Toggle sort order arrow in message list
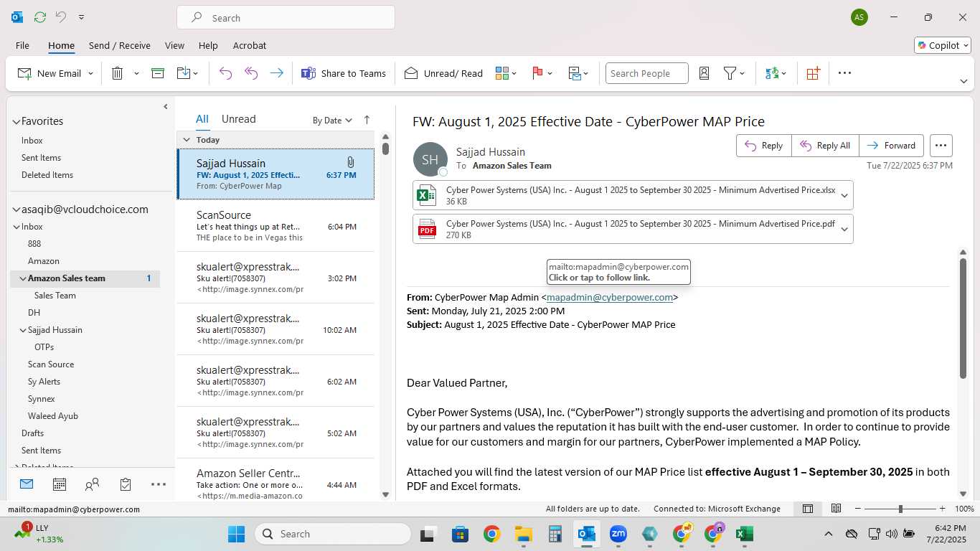The width and height of the screenshot is (980, 551). 367,120
